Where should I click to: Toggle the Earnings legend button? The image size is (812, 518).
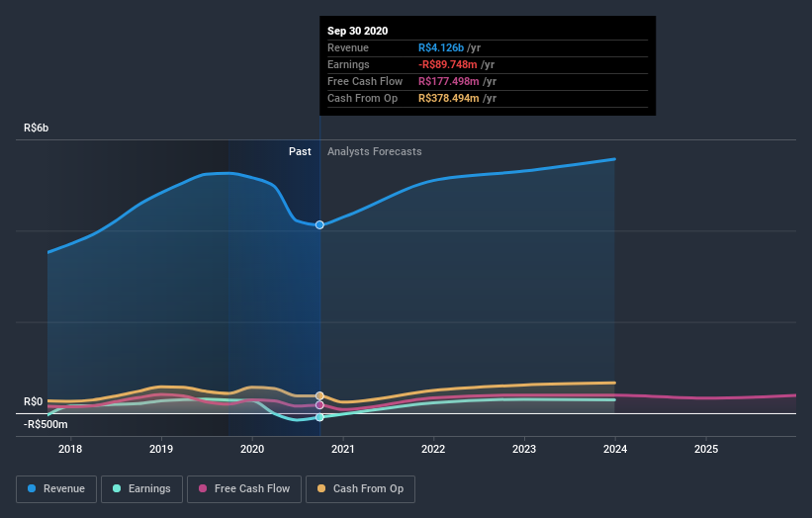pos(141,489)
